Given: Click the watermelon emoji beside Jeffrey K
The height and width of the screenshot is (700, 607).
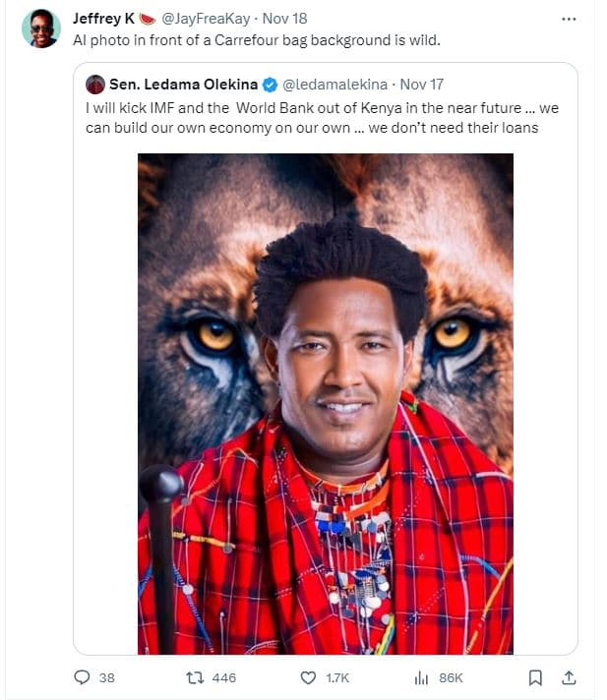Looking at the screenshot, I should tap(148, 19).
